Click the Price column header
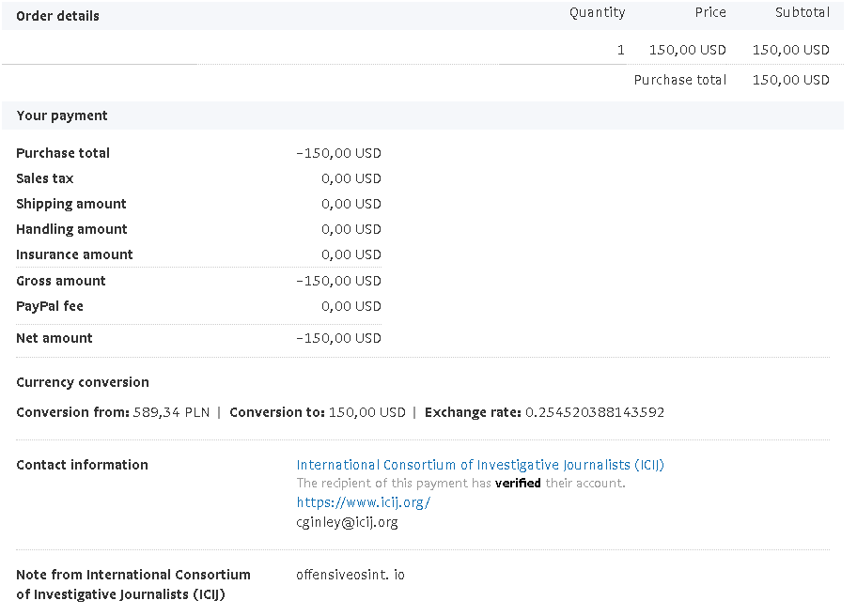Screen dimensions: 857x616 [709, 13]
